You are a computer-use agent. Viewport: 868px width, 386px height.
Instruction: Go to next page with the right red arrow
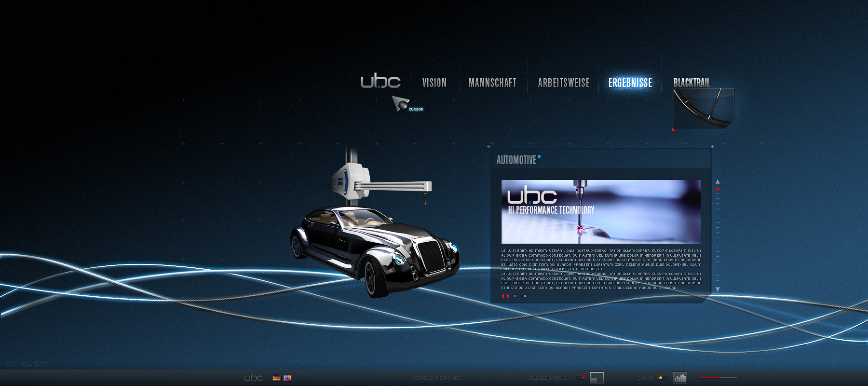click(x=508, y=296)
